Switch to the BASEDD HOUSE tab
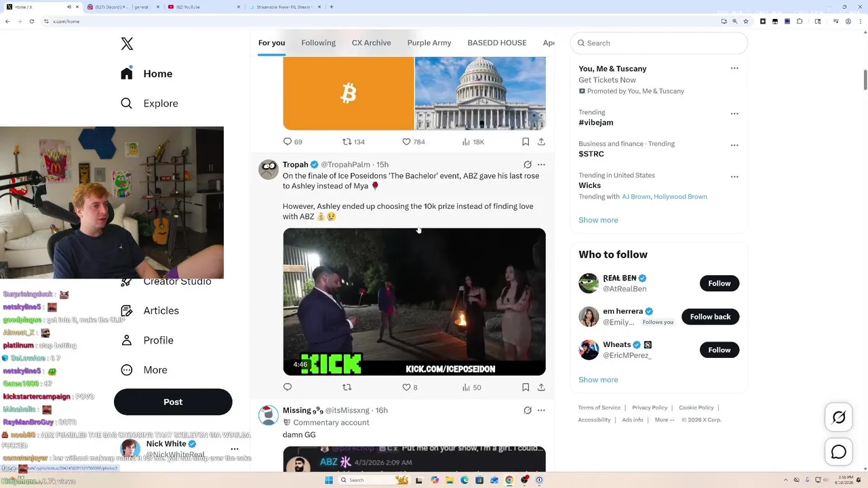This screenshot has height=488, width=868. click(x=497, y=43)
